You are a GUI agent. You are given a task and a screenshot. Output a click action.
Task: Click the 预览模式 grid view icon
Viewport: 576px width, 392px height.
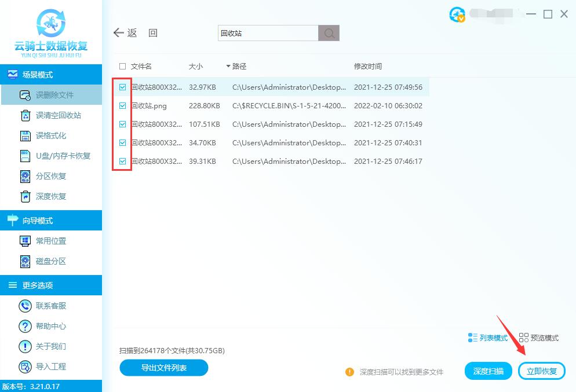(x=523, y=338)
